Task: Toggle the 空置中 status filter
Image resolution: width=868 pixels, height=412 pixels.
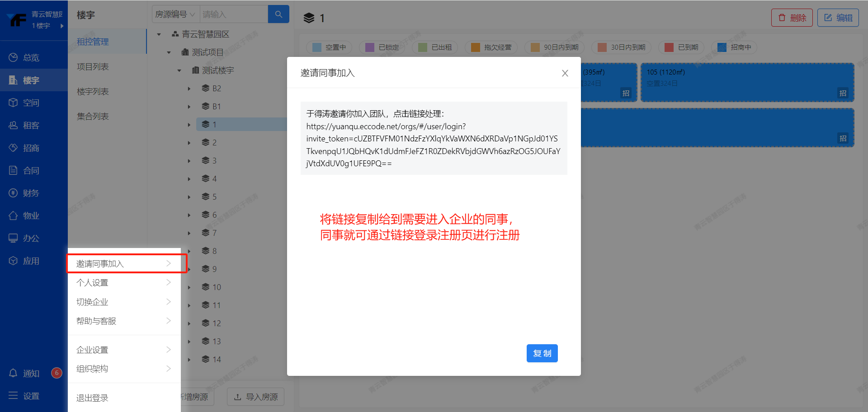Action: pos(330,47)
